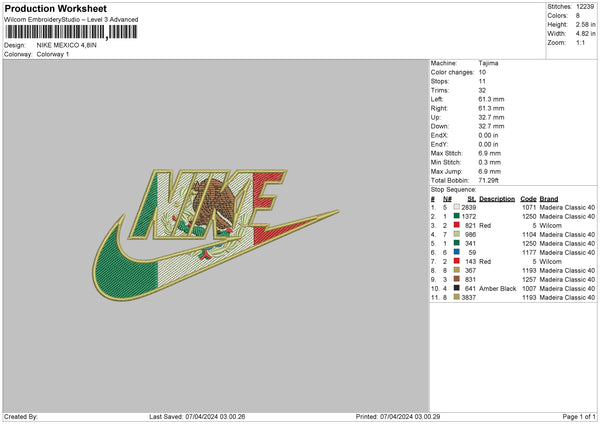Select the 'Last Saved' timestamp in the footer
Viewport: 600px width, 424px height.
coord(197,416)
